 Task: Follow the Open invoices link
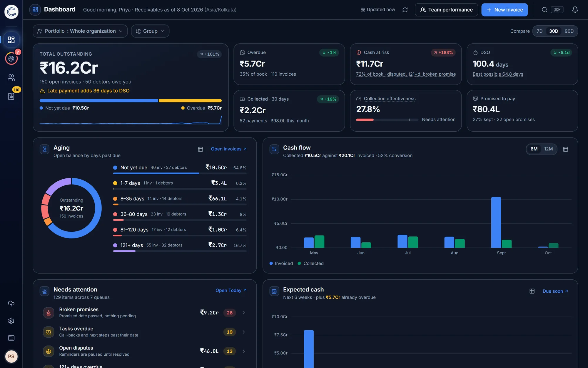[x=229, y=149]
